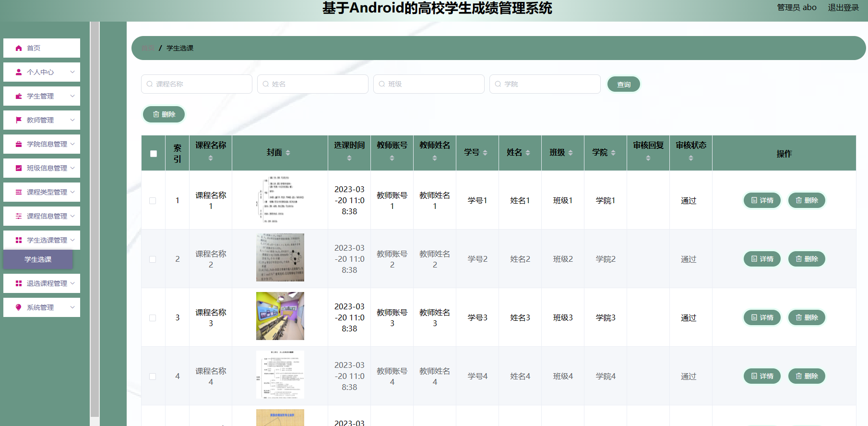Open 详情 for 课程名称1 row
868x426 pixels.
(x=762, y=200)
